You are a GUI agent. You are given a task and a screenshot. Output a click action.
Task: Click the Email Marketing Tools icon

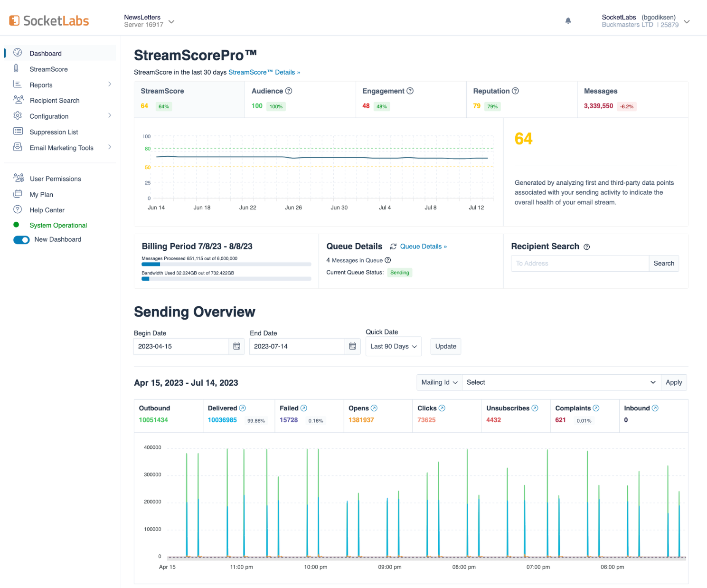coord(18,147)
